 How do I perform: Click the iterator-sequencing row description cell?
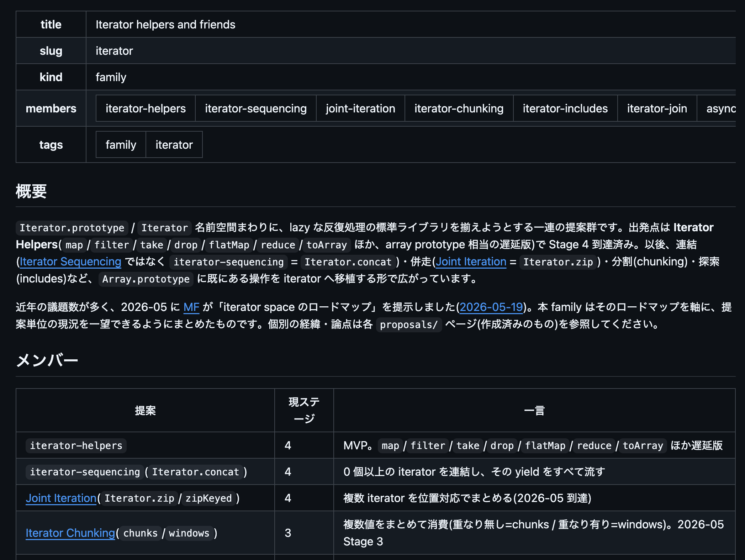click(534, 471)
